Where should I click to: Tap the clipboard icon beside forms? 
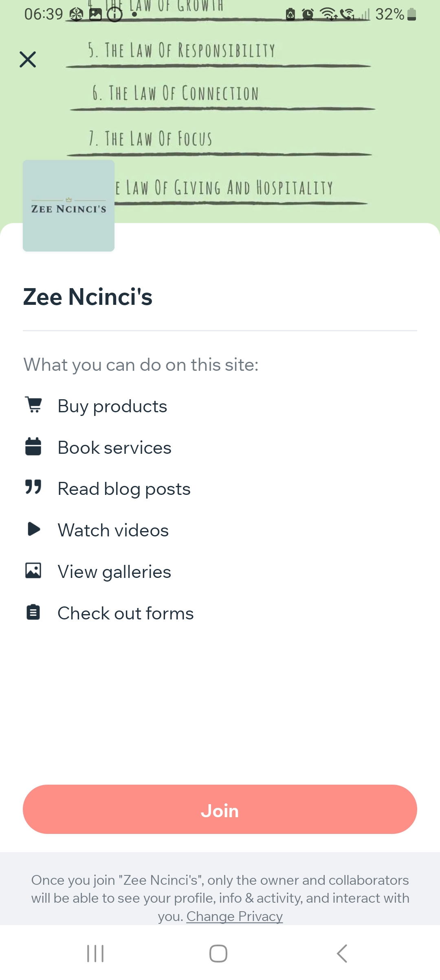click(x=33, y=612)
